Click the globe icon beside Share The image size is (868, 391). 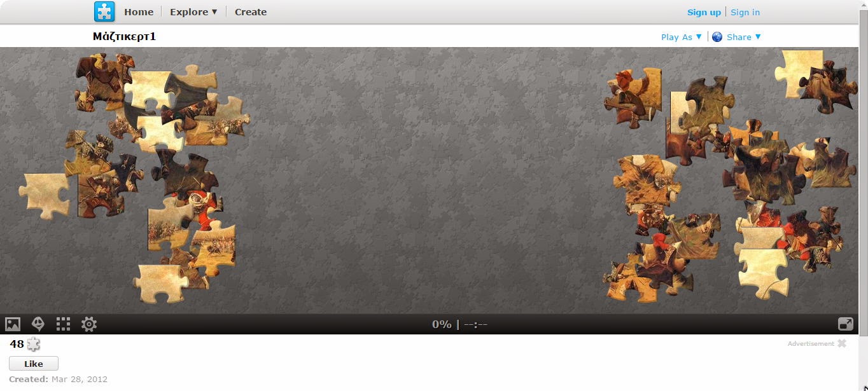coord(717,37)
